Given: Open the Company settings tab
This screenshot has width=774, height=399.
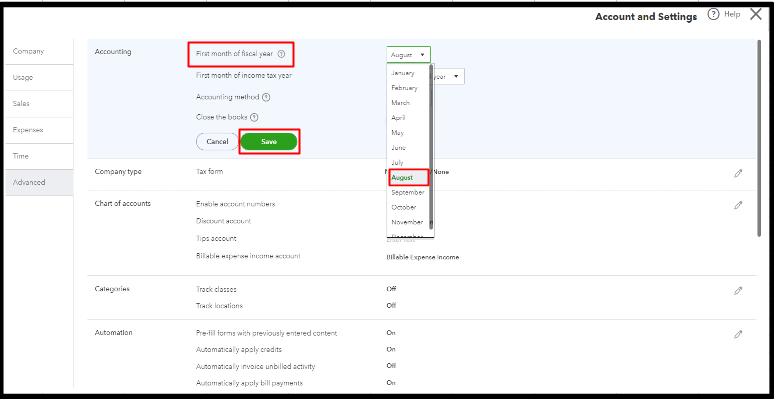Looking at the screenshot, I should (39, 51).
